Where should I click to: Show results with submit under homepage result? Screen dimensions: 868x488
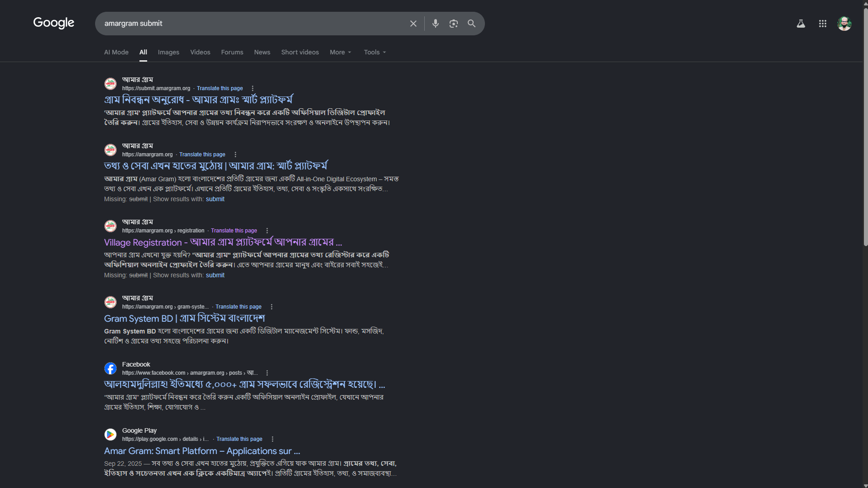[x=215, y=199]
